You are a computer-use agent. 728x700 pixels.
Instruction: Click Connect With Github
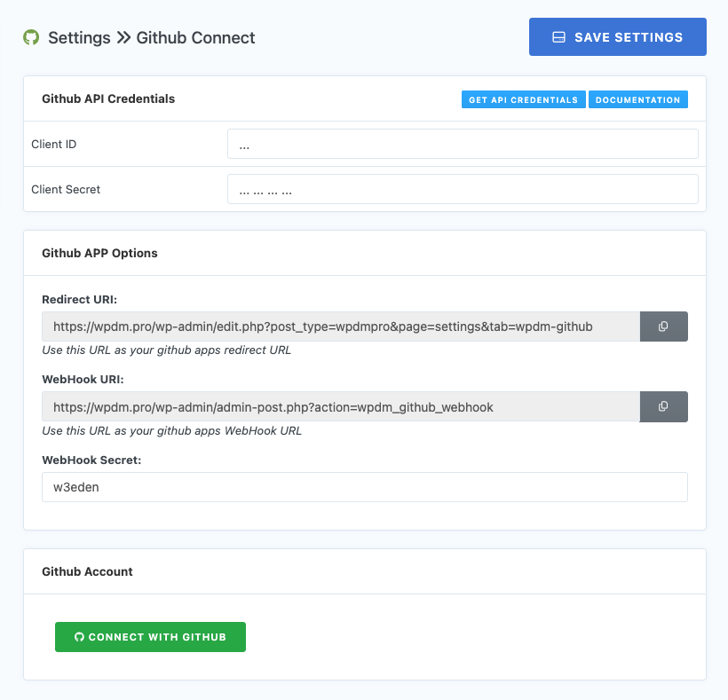click(150, 636)
